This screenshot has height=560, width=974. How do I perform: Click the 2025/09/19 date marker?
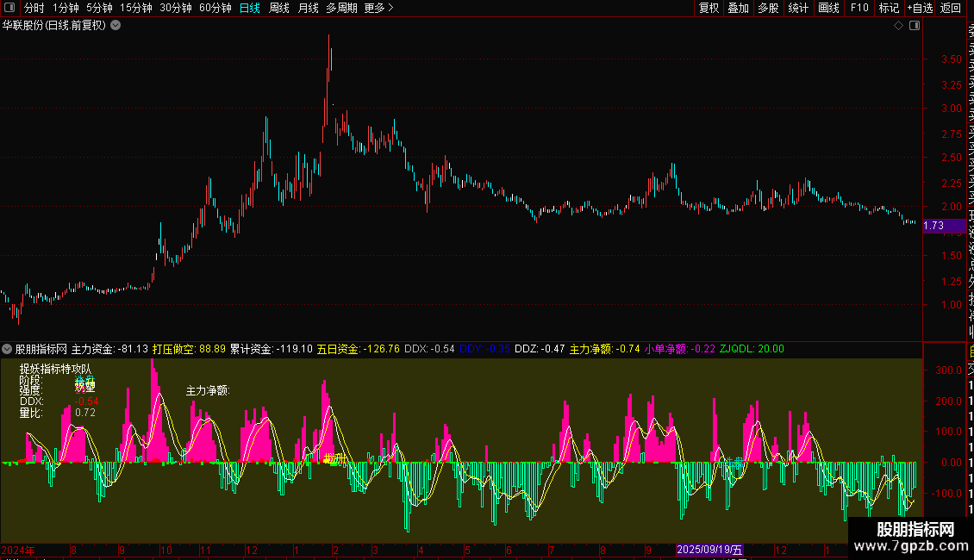pyautogui.click(x=709, y=550)
